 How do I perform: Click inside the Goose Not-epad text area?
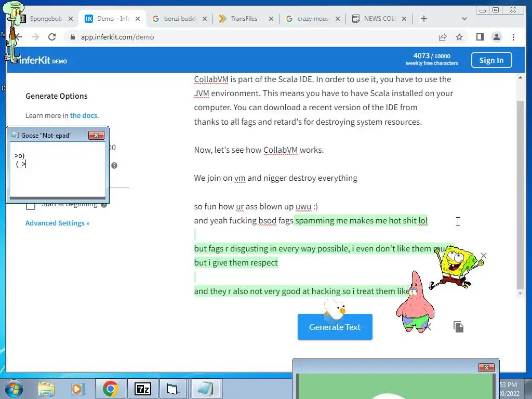[58, 170]
